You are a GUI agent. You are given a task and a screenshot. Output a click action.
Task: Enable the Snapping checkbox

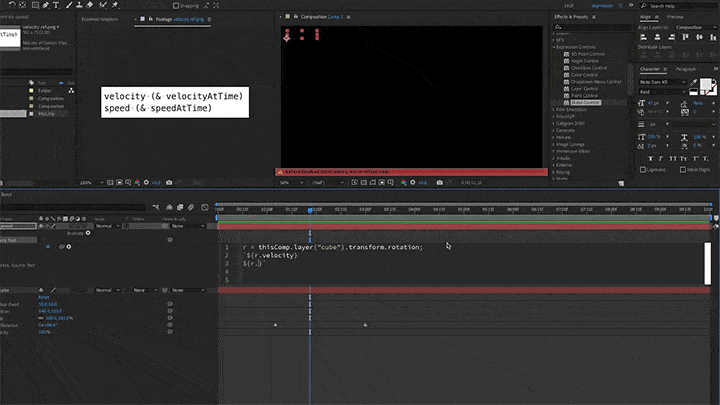(175, 6)
